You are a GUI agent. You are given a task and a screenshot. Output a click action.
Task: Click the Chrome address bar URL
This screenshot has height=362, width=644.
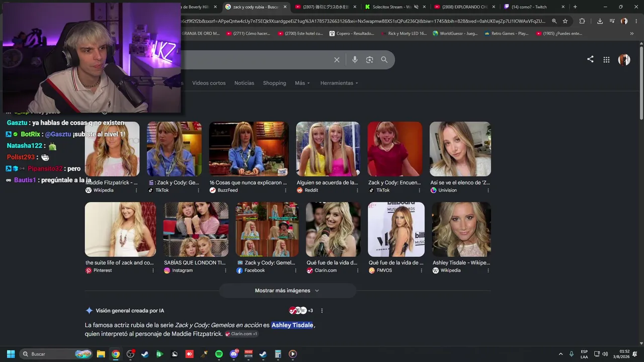point(364,21)
